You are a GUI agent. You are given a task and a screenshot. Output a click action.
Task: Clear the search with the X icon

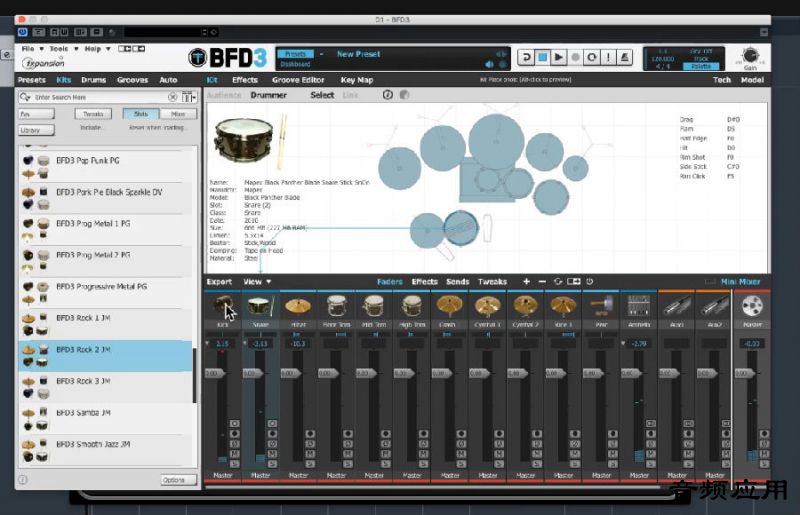[172, 97]
